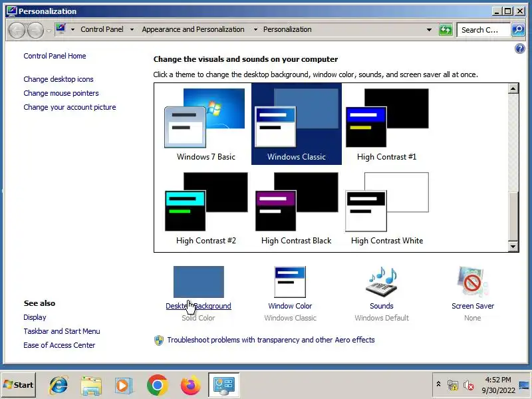Click the theme list scroll up arrow
The image size is (532, 399).
[513, 89]
